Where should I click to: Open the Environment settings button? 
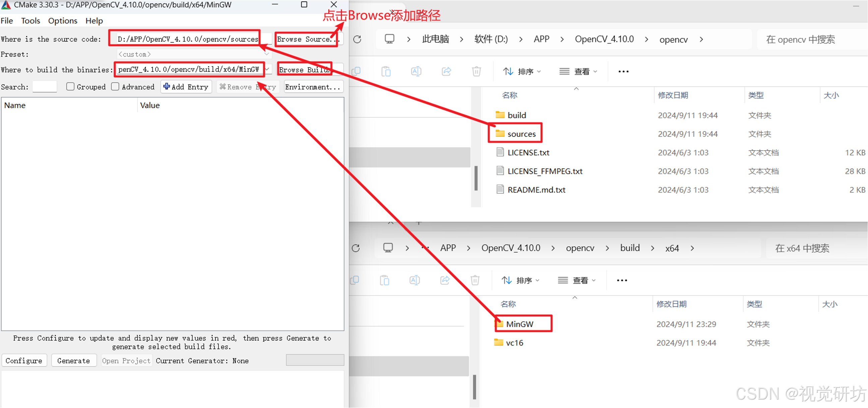click(x=313, y=87)
